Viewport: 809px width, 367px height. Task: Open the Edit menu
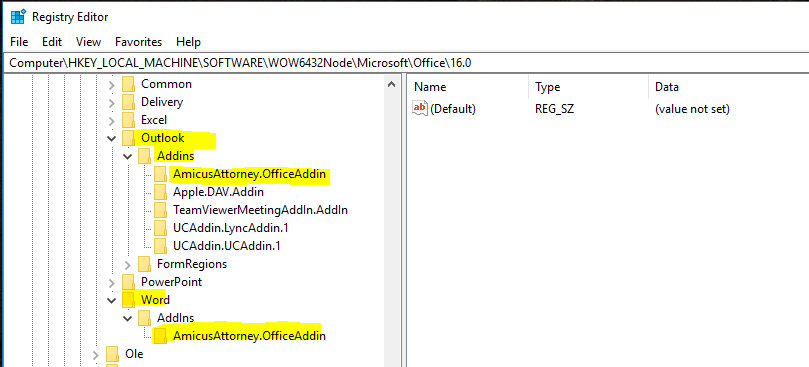52,42
